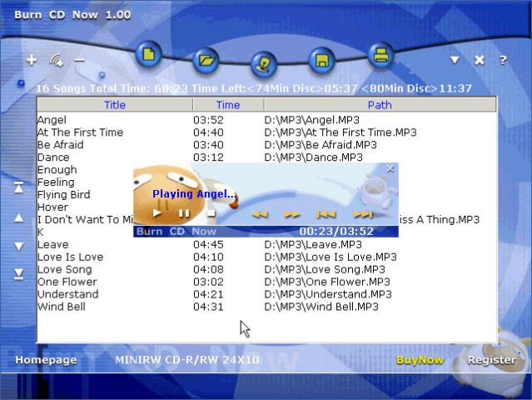Click the search songs icon next to plus

point(56,61)
